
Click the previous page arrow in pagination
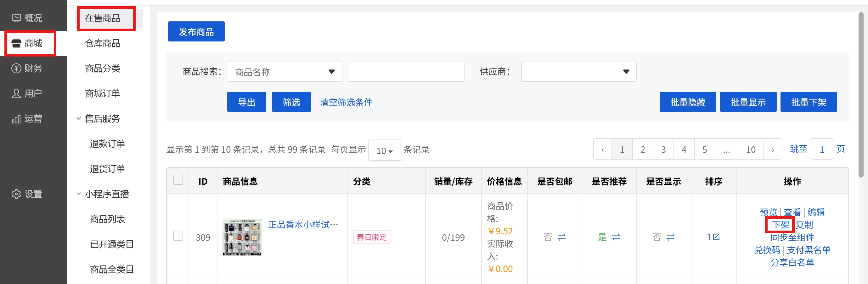tap(602, 150)
